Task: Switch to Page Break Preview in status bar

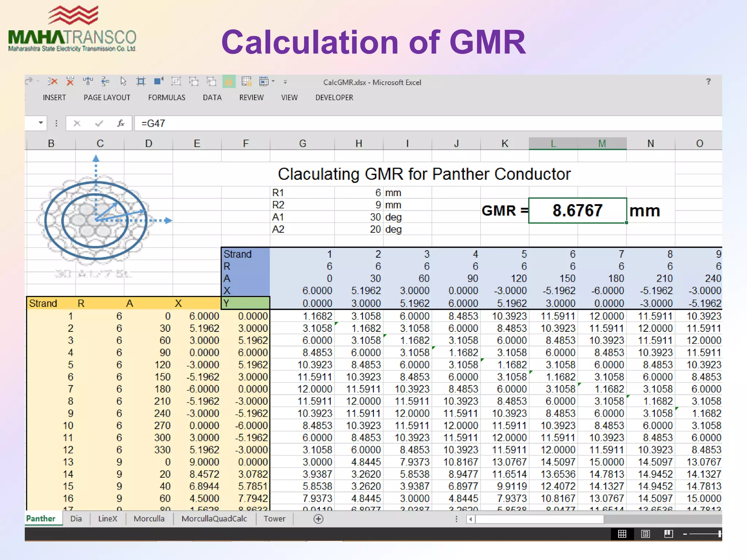Action: pos(668,534)
